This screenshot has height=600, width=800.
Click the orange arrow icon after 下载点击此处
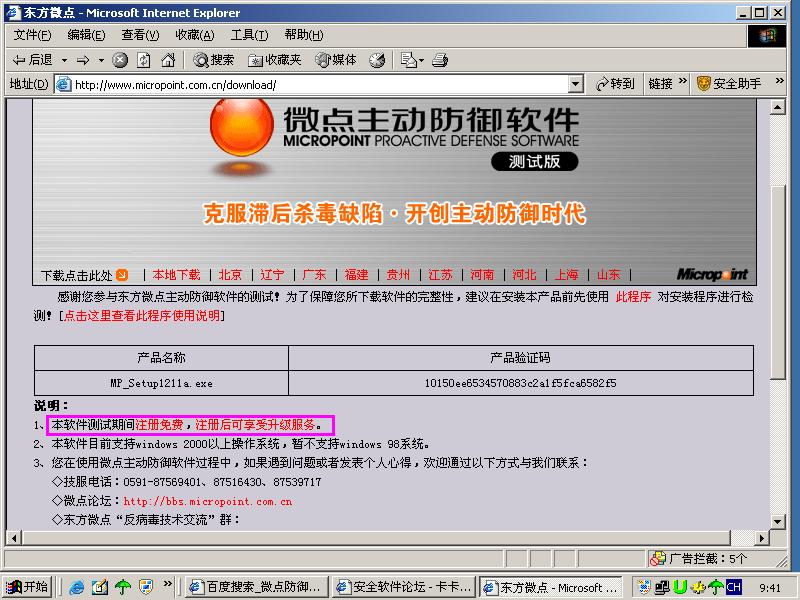pyautogui.click(x=122, y=275)
